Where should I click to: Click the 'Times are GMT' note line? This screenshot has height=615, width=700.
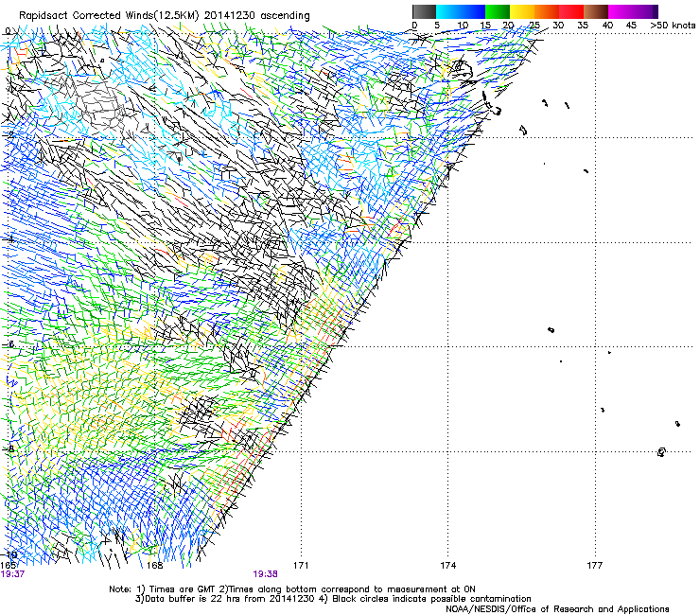point(292,589)
